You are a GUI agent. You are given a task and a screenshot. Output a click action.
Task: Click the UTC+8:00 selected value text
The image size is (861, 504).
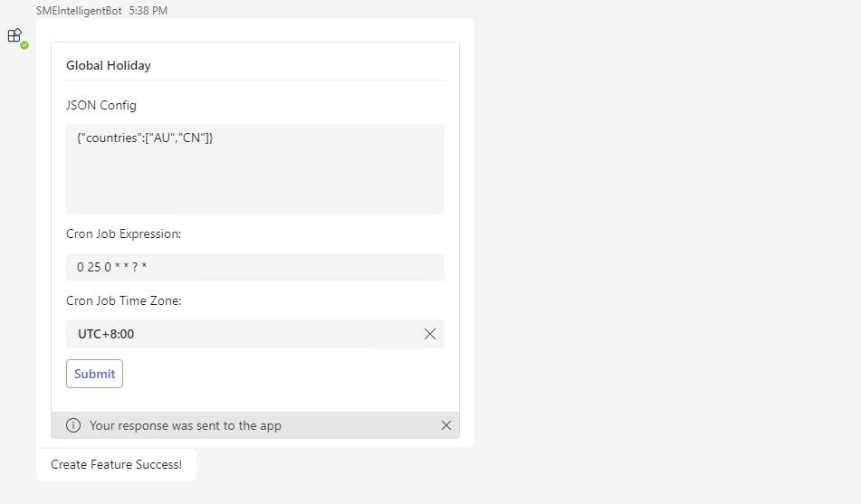[x=106, y=334]
